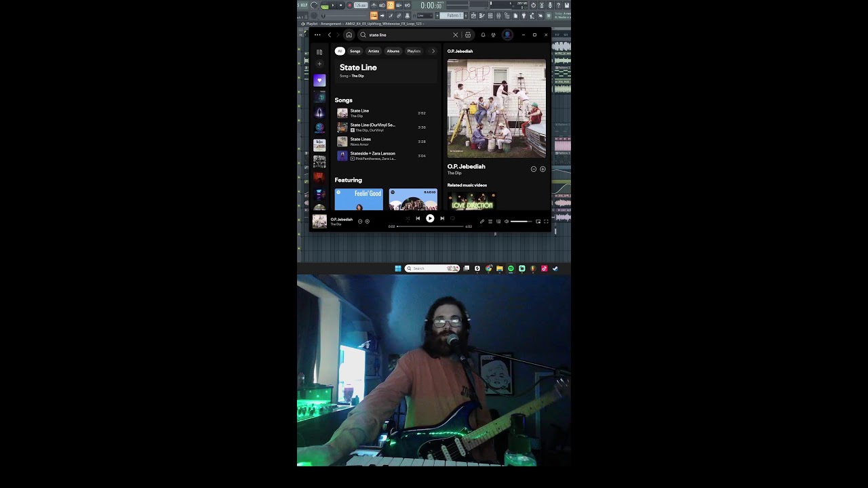Open Friend Activity icon in Spotify
This screenshot has width=868, height=488.
pyautogui.click(x=493, y=35)
